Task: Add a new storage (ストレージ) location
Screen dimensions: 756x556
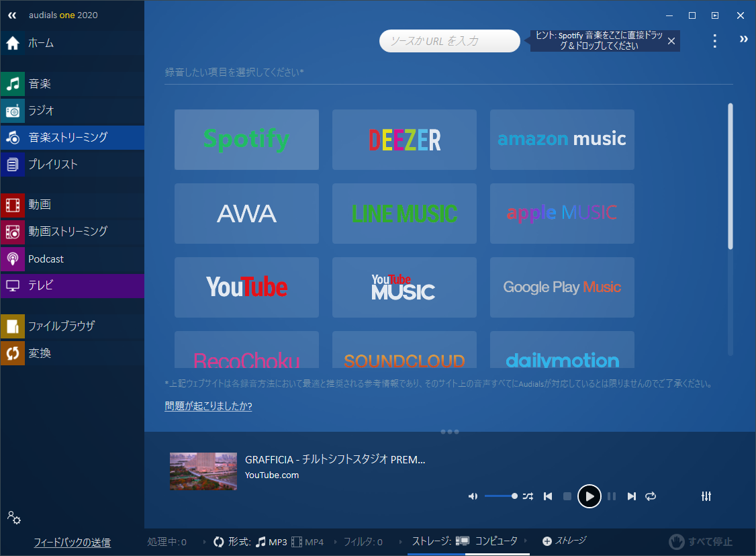Action: (x=564, y=541)
